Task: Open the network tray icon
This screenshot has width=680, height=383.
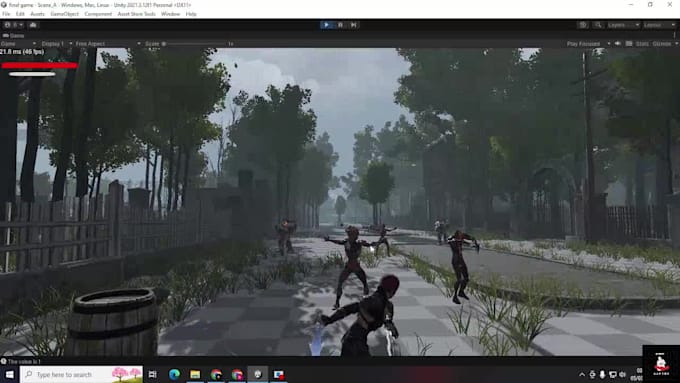Action: tap(612, 374)
